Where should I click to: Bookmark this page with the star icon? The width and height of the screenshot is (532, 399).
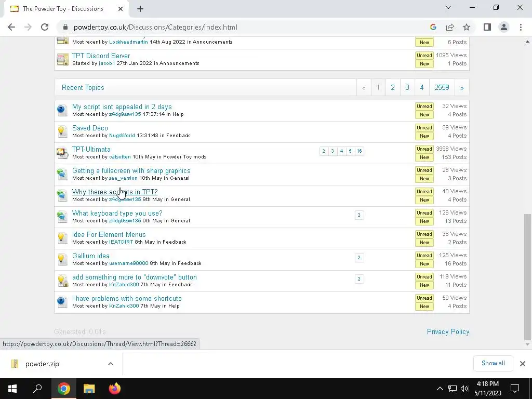(467, 27)
